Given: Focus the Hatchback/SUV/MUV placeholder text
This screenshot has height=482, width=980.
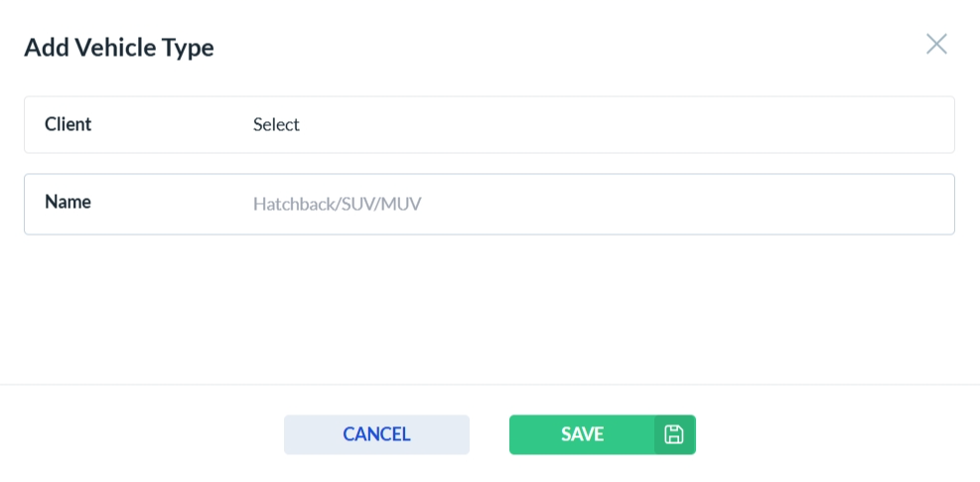Looking at the screenshot, I should click(338, 205).
